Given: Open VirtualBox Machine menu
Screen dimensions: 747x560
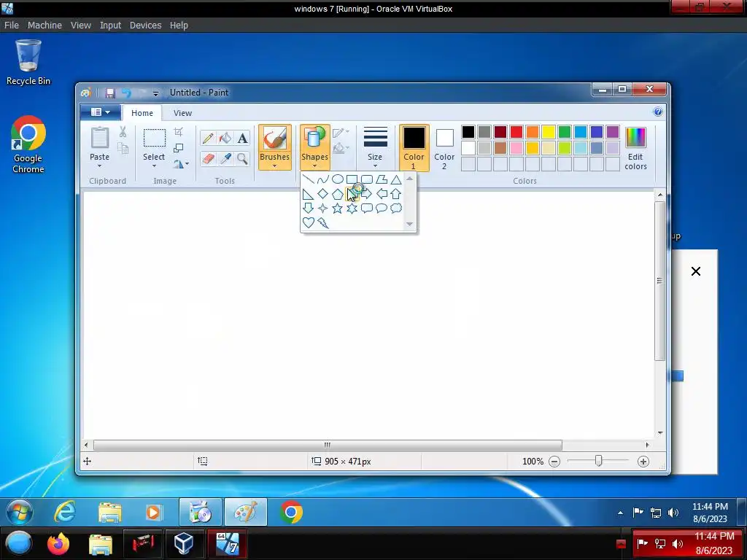Looking at the screenshot, I should 44,26.
